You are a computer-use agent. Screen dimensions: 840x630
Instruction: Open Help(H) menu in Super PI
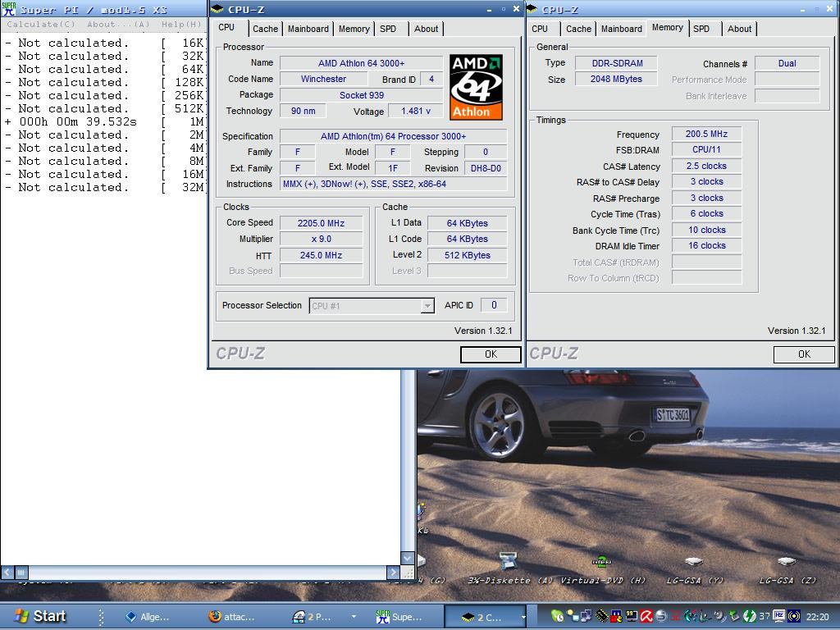[x=181, y=24]
